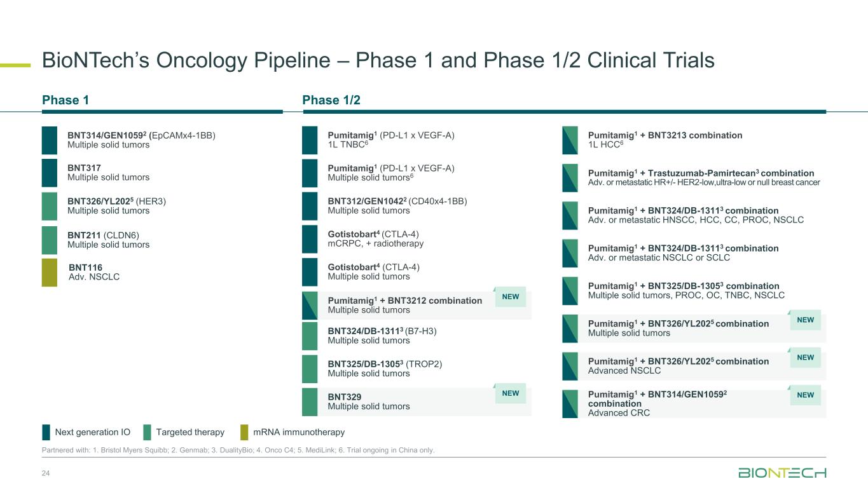Screen dimensions: 868x488
Task: Click the marker beside Gotistobart mCRPC + radiotherapy
Action: (310, 239)
